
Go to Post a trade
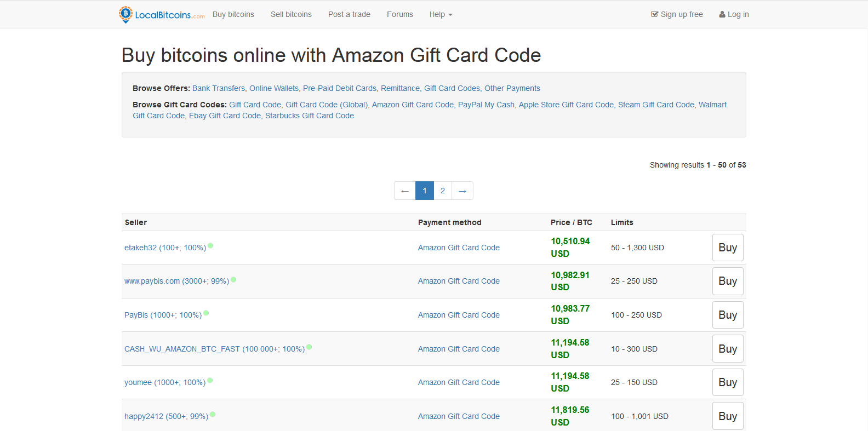point(349,14)
